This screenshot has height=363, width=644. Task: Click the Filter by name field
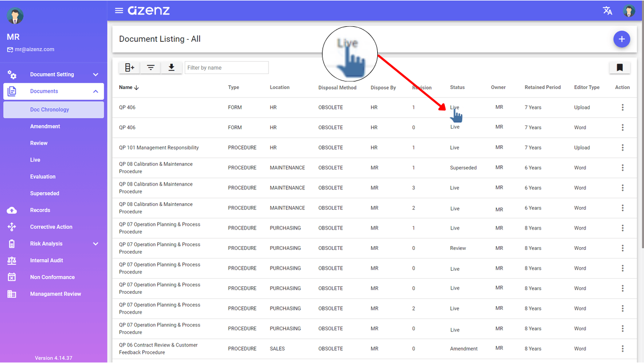click(x=226, y=68)
